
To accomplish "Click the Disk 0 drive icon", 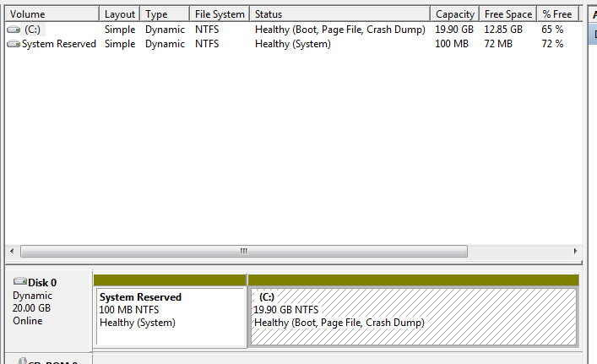I will coord(20,281).
